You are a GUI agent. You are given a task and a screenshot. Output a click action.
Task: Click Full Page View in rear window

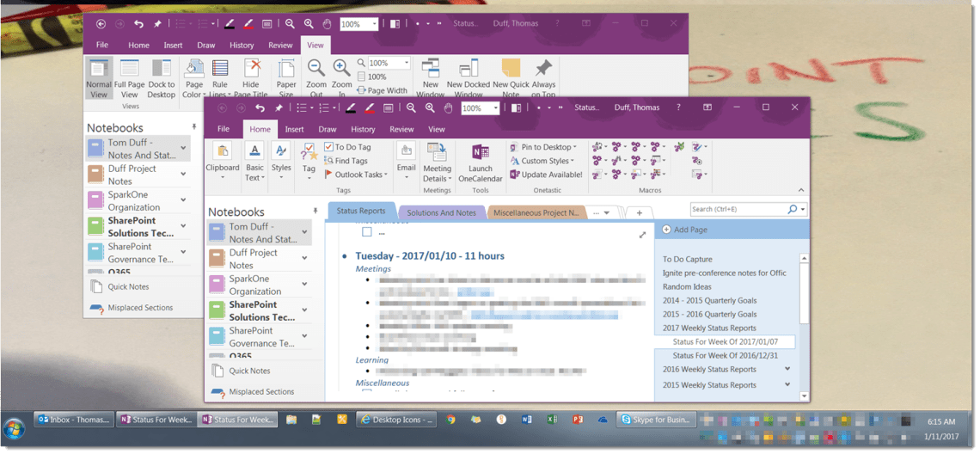[x=129, y=79]
